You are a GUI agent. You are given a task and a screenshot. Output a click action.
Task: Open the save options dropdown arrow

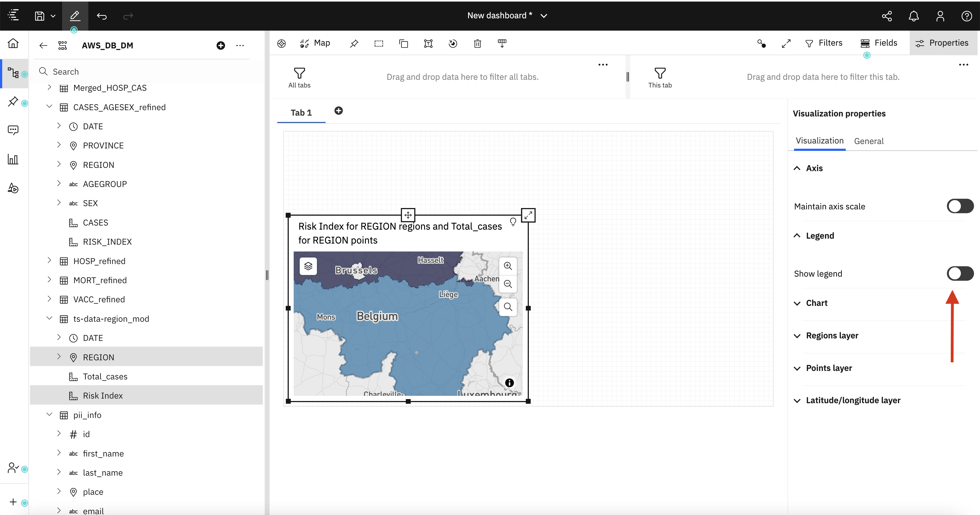(53, 16)
